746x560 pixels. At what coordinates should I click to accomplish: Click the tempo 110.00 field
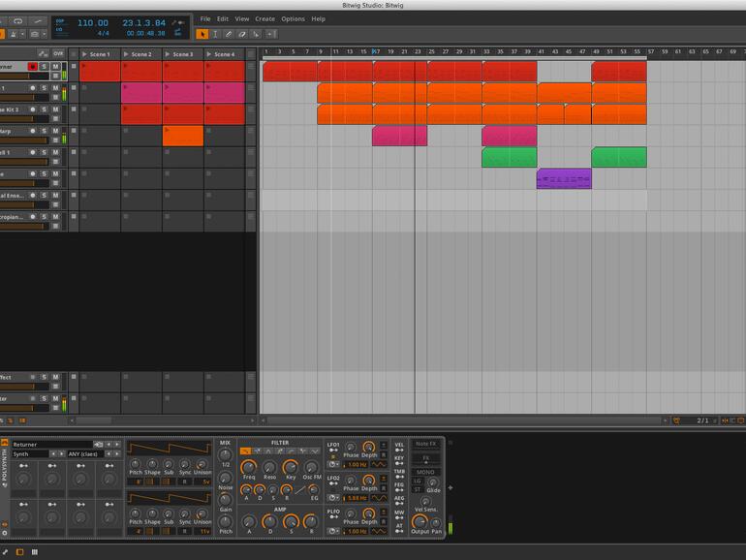coord(93,22)
